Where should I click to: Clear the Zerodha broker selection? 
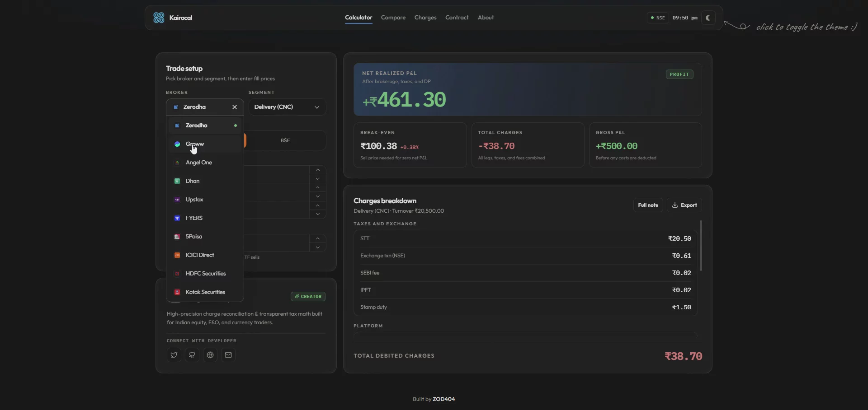click(235, 107)
